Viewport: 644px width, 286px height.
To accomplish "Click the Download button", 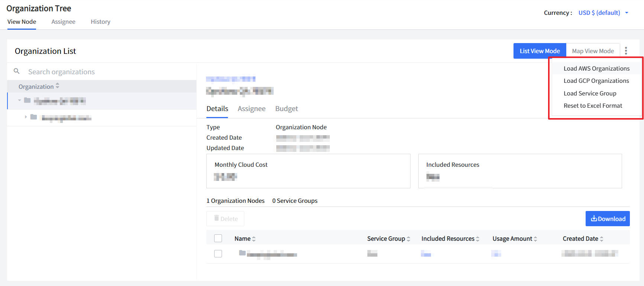I will tap(608, 219).
